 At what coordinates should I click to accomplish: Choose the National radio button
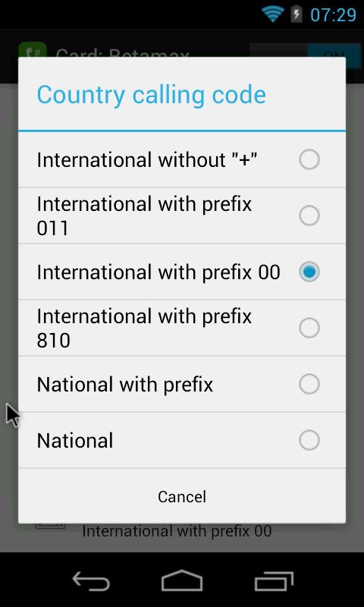click(309, 440)
